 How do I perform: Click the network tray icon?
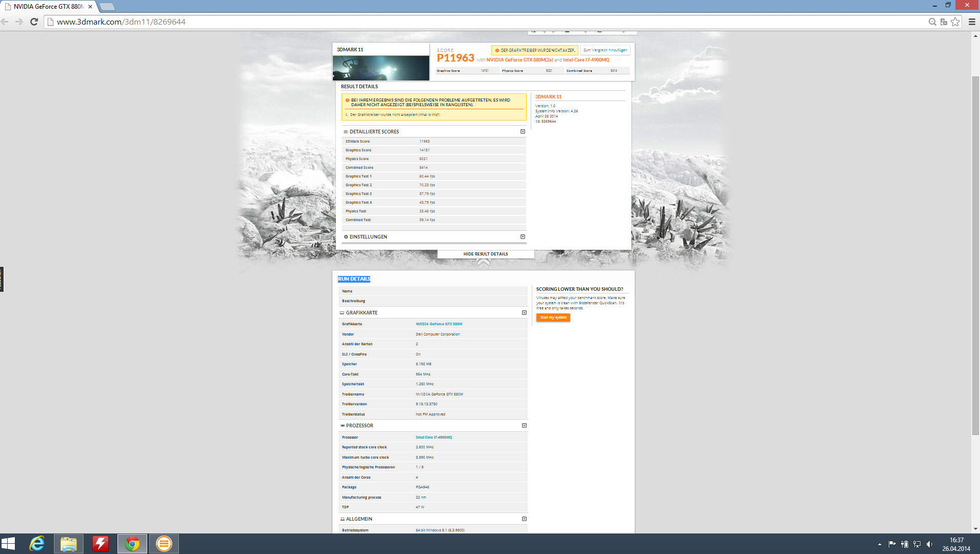pyautogui.click(x=917, y=544)
